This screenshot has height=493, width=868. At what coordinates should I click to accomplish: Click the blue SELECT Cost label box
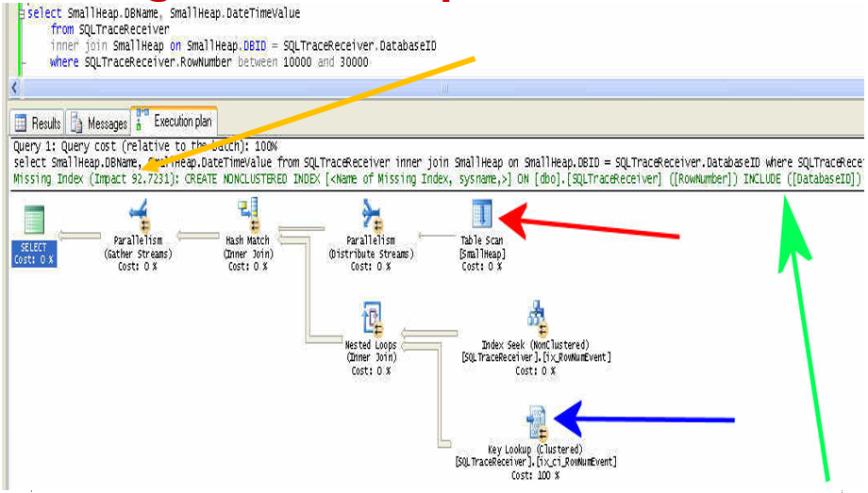point(34,254)
